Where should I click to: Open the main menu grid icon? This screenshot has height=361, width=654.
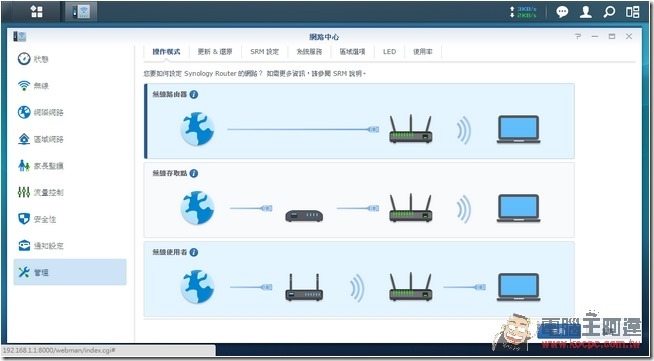36,12
